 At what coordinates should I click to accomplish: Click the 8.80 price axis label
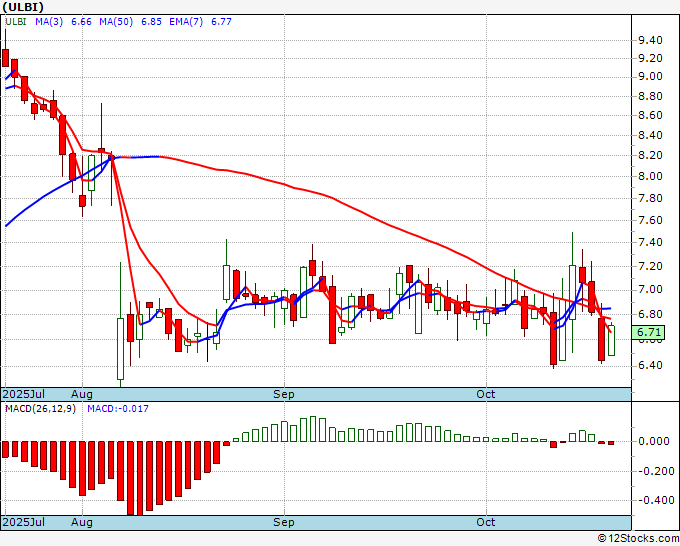pyautogui.click(x=651, y=96)
